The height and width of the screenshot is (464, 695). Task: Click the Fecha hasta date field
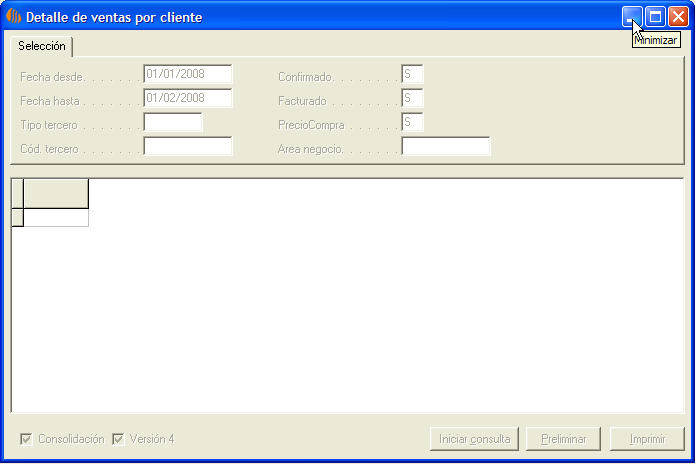(188, 98)
